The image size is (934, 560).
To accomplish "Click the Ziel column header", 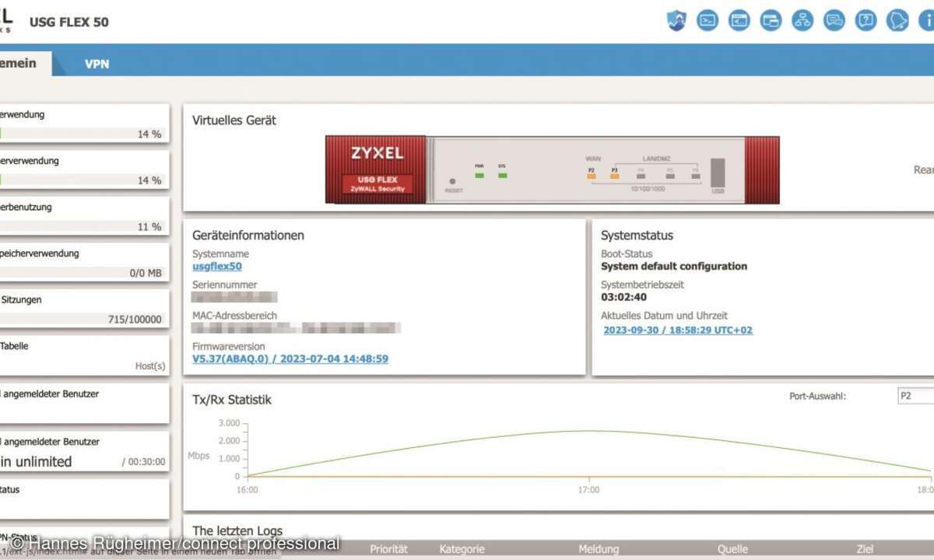I will click(x=865, y=549).
